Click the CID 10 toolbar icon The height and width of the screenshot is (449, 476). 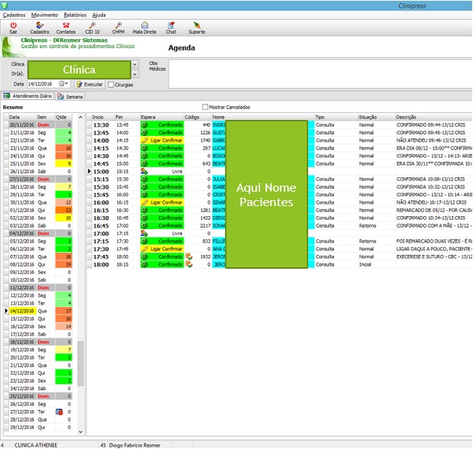[92, 26]
